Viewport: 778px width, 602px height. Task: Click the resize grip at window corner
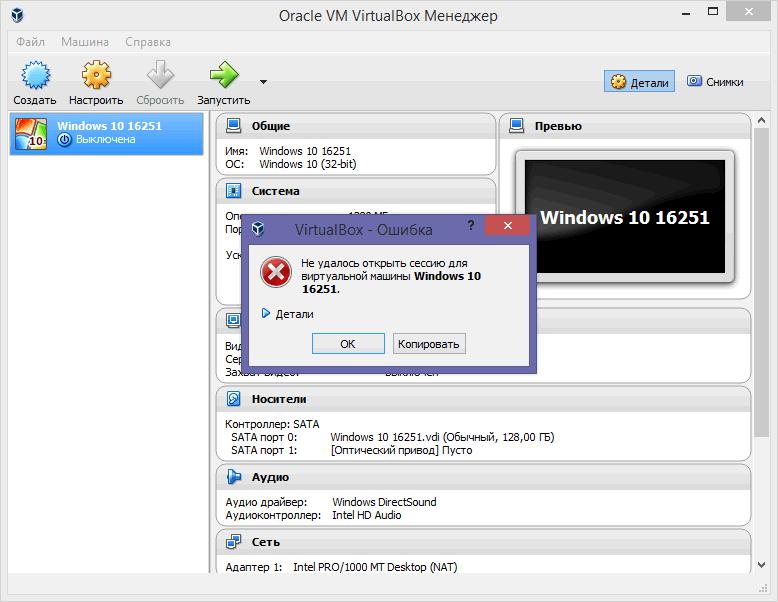click(764, 588)
